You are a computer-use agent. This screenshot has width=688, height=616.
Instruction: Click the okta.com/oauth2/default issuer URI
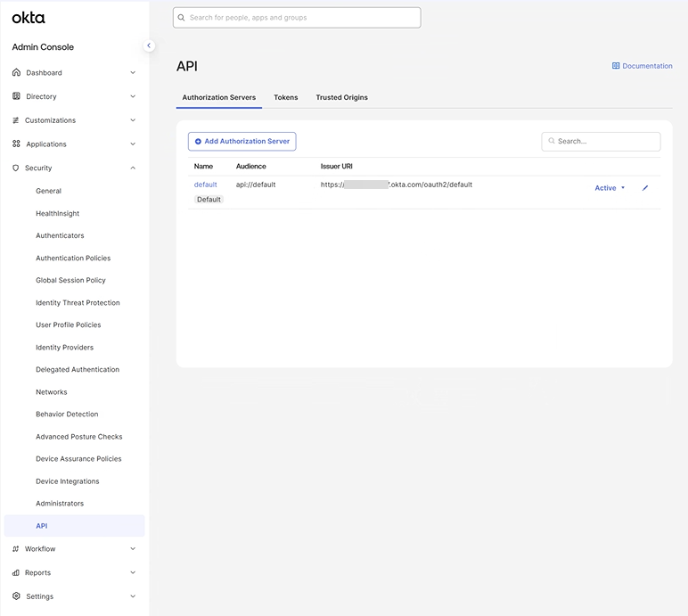pos(397,185)
